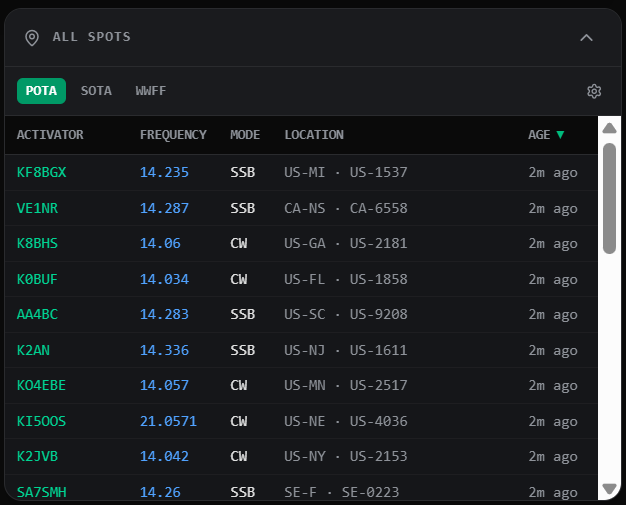Sort by Frequency column header

pos(173,135)
